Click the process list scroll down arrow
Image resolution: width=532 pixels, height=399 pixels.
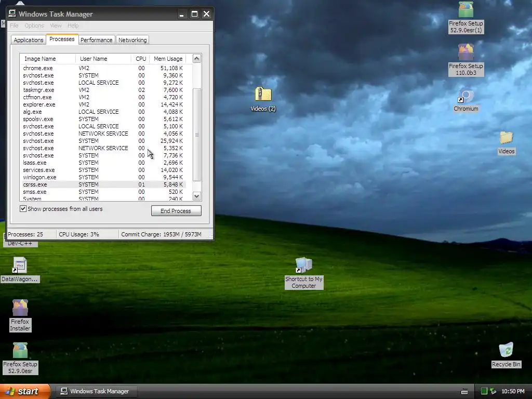(x=197, y=196)
